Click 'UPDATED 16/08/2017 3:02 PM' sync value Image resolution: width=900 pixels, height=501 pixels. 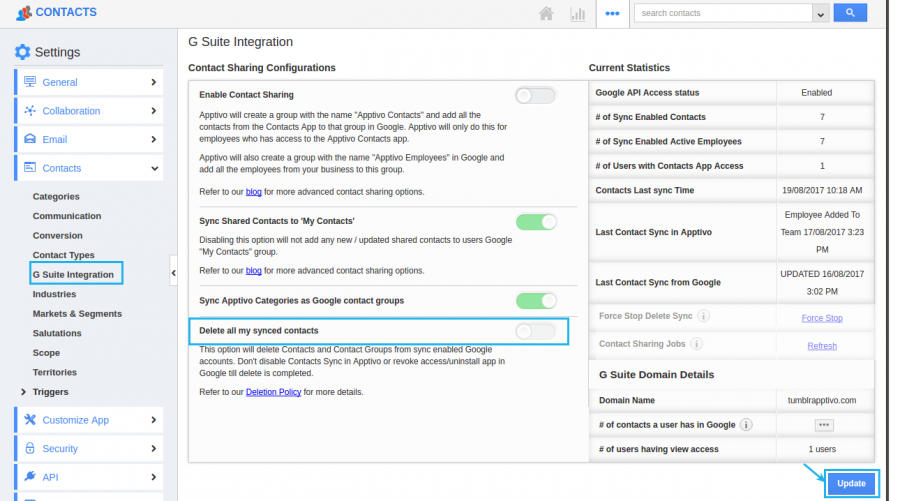[x=822, y=282]
